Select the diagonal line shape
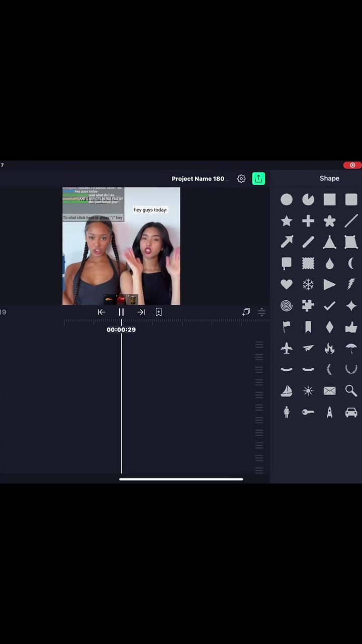The height and width of the screenshot is (644, 362). point(351,221)
